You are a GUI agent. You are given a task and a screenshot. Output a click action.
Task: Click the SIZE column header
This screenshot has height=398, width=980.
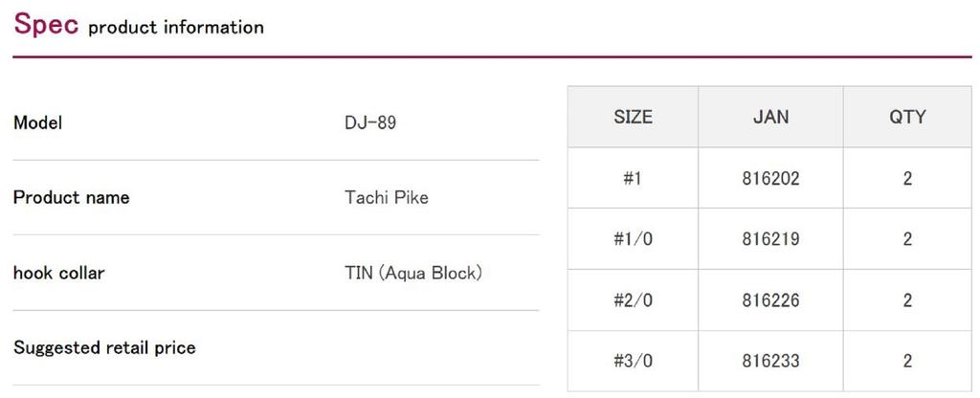[633, 117]
